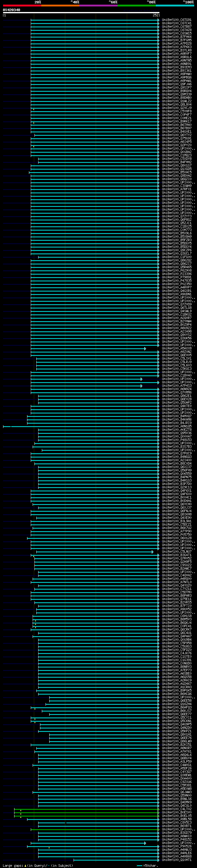Select the UniRef100_D0A4V0 entry
Image resolution: width=197 pixels, height=868 pixels.
(x=176, y=779)
